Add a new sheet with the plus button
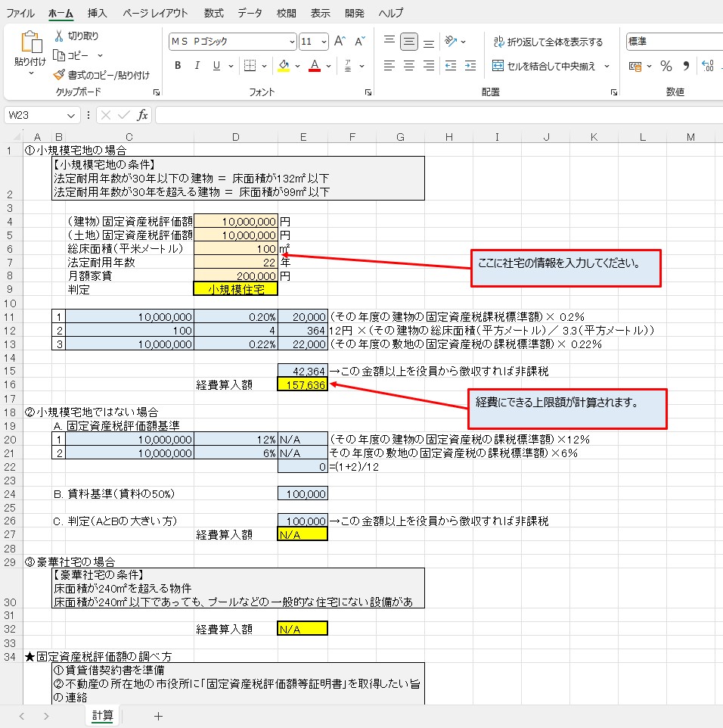Image resolution: width=723 pixels, height=728 pixels. (158, 715)
